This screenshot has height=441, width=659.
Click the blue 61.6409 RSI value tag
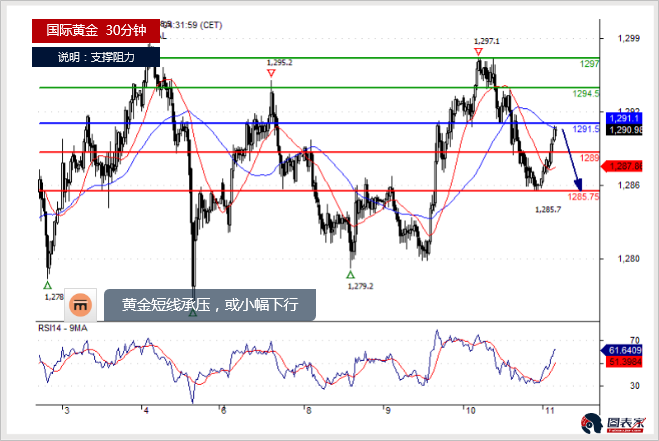tap(622, 350)
